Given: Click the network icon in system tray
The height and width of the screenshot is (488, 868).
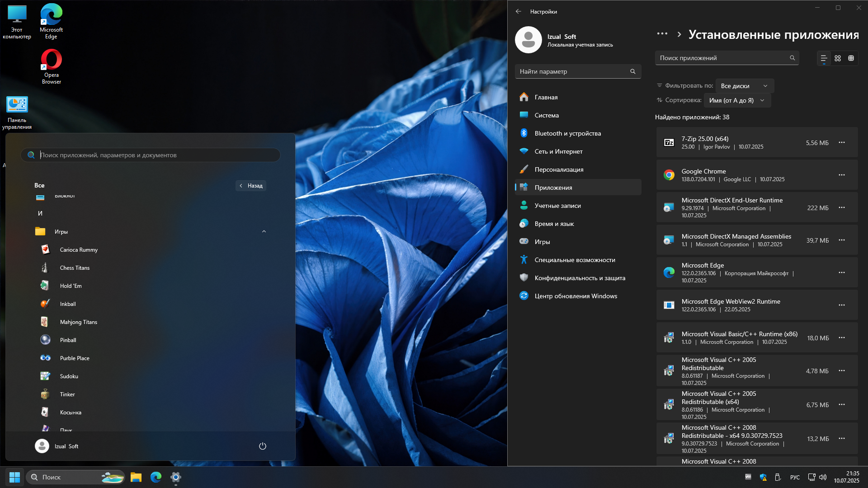Looking at the screenshot, I should coord(811,477).
